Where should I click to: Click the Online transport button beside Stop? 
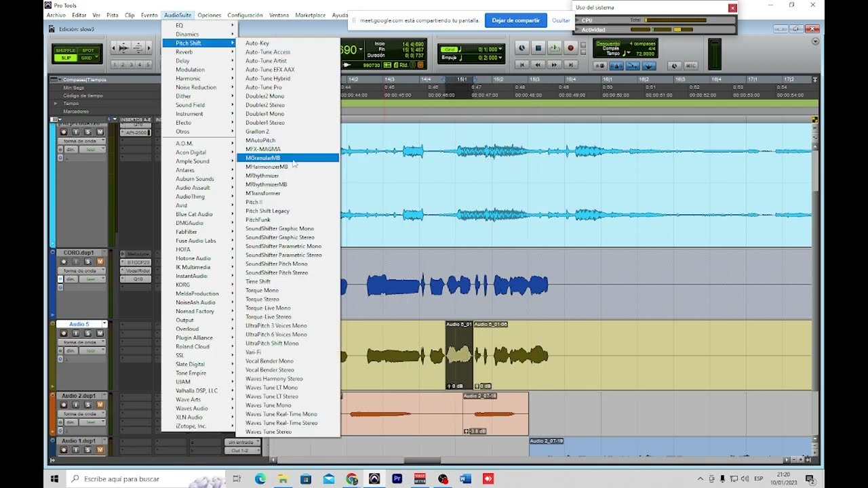point(521,48)
